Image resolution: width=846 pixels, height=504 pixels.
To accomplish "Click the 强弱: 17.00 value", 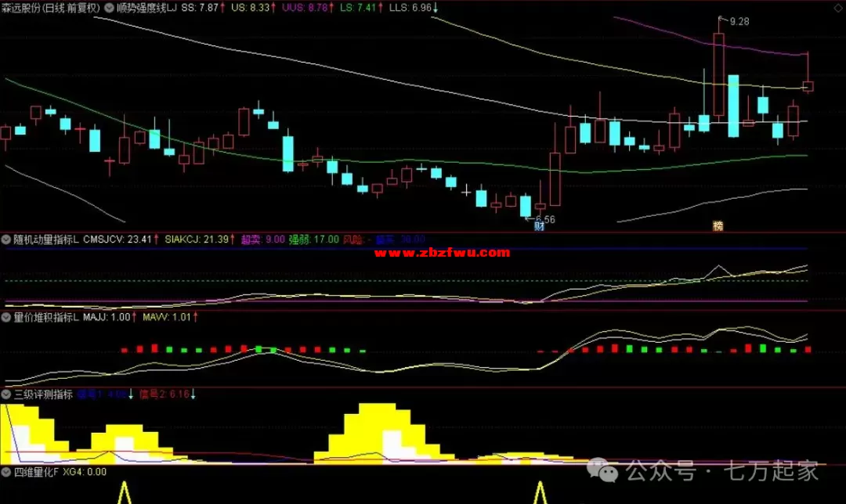I will [313, 239].
